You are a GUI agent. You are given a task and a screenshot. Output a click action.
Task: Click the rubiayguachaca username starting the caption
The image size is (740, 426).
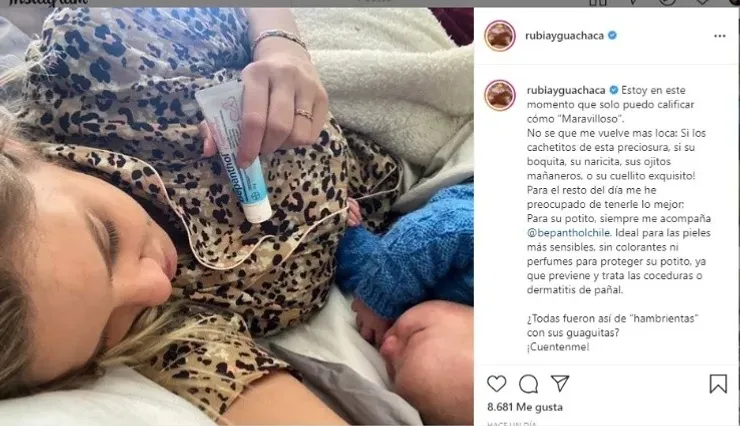566,90
